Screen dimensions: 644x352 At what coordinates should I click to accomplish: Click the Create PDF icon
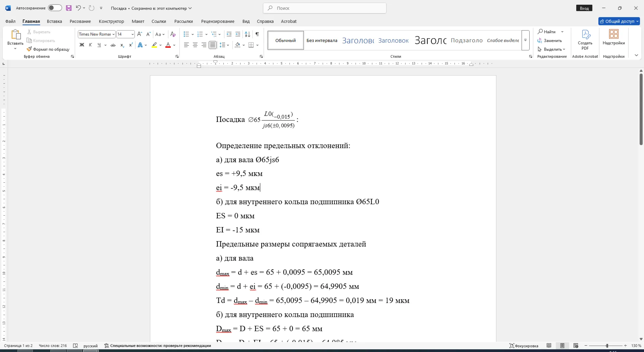pos(585,40)
